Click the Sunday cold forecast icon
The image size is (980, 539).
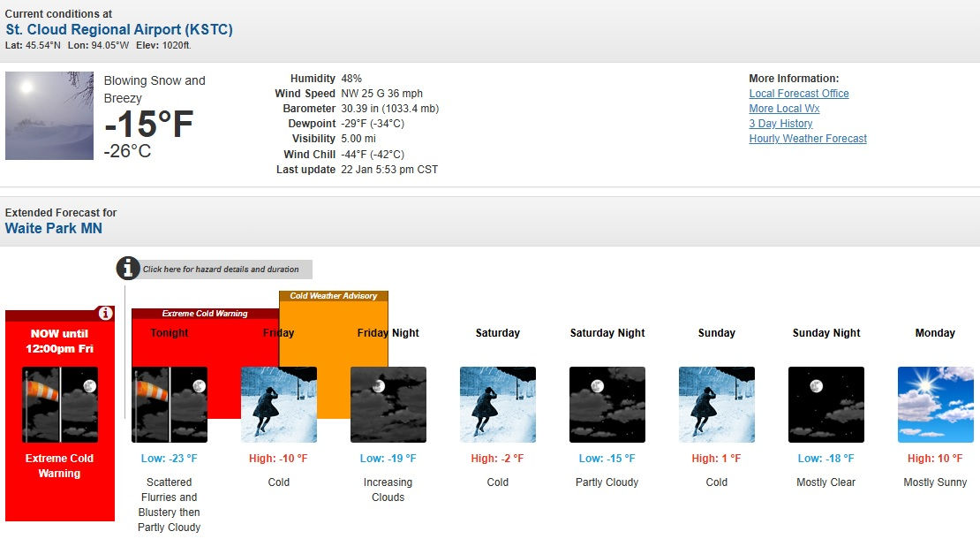717,405
